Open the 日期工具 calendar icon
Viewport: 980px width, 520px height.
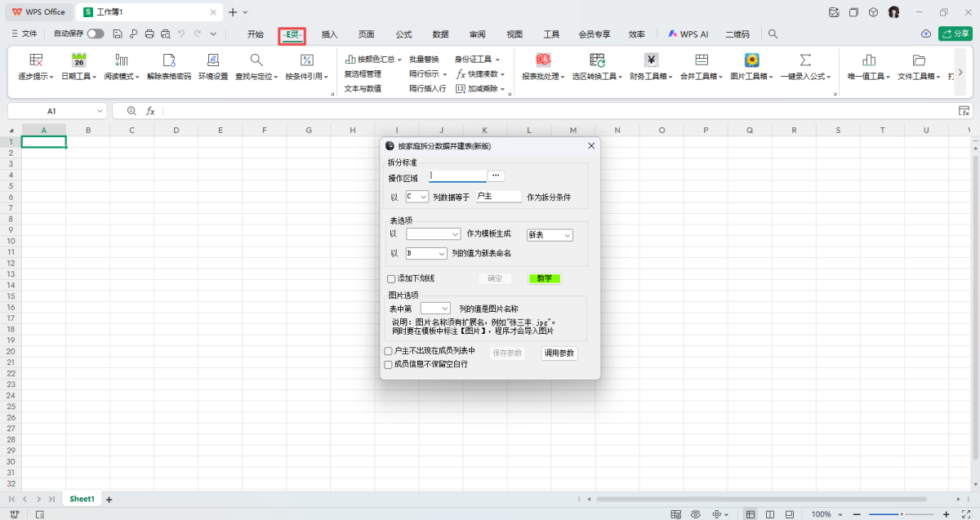[x=78, y=60]
